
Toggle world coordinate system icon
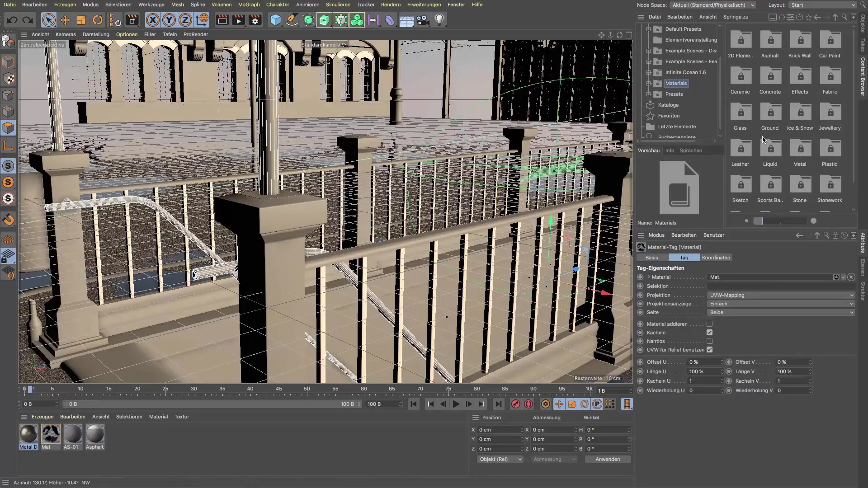202,20
